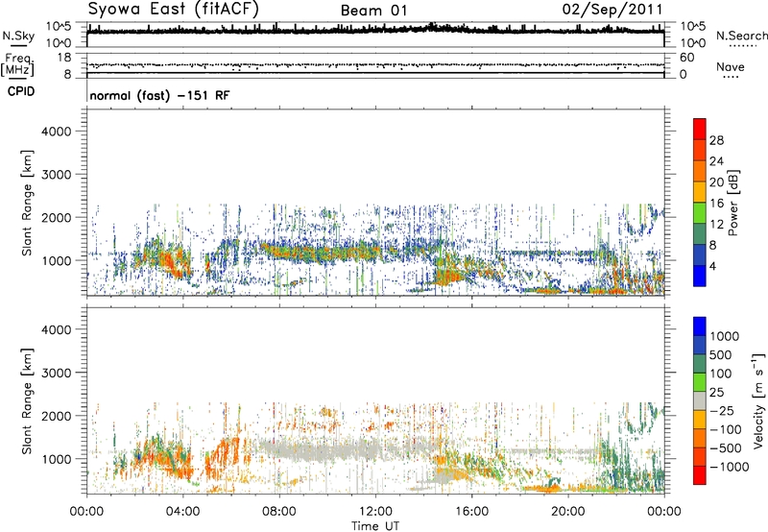Click the 'Beam 01' label
The width and height of the screenshot is (768, 532).
[373, 11]
